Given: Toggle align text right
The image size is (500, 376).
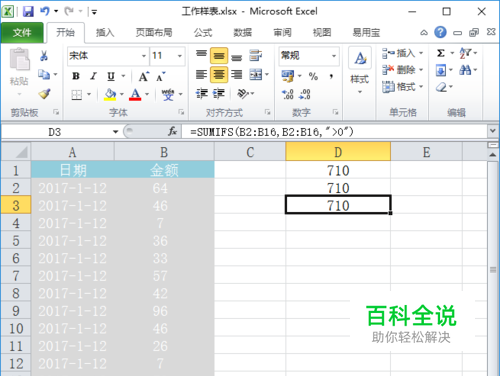Looking at the screenshot, I should 236,74.
